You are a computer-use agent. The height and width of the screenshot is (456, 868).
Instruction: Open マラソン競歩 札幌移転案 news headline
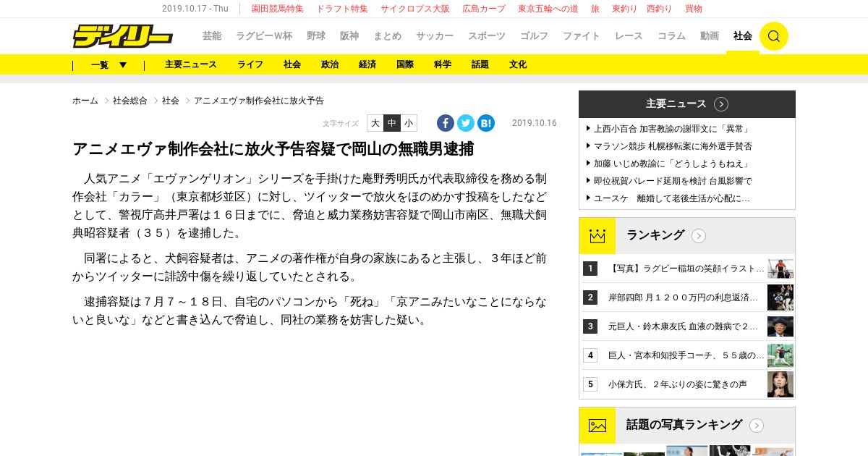click(x=673, y=146)
